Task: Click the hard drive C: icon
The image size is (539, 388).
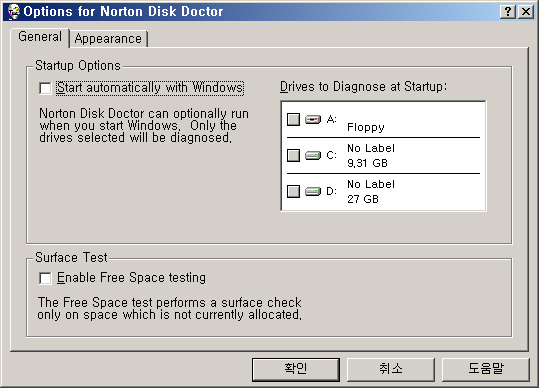Action: [x=313, y=155]
